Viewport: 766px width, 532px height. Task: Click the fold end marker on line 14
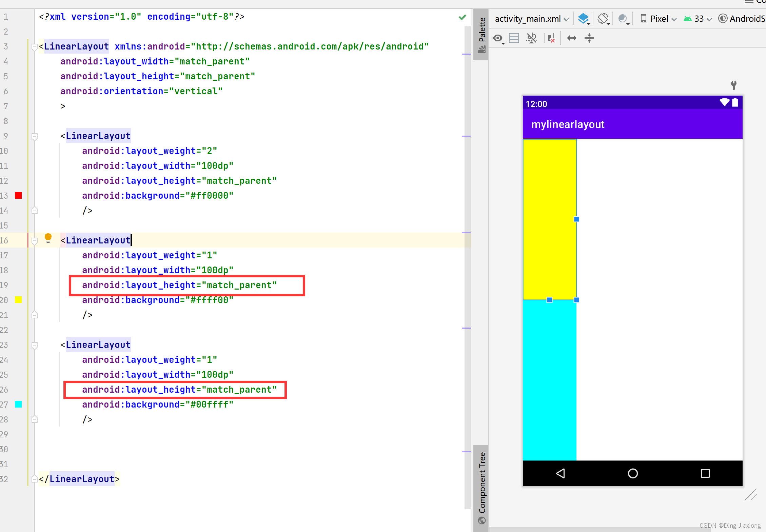coord(34,211)
